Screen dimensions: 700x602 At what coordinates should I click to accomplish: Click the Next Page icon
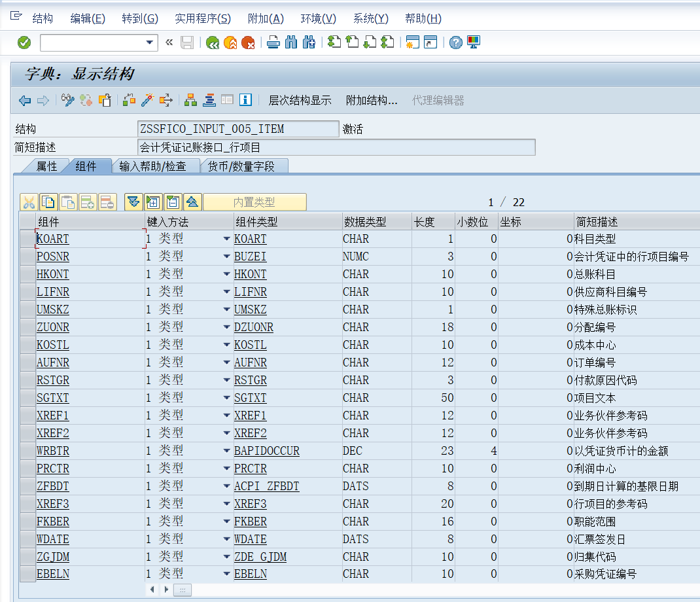[370, 43]
